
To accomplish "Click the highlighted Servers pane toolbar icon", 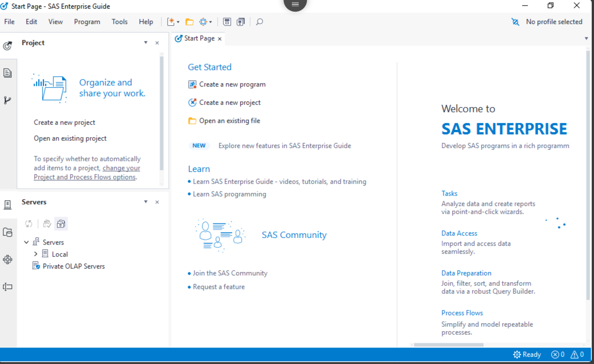I will point(61,224).
